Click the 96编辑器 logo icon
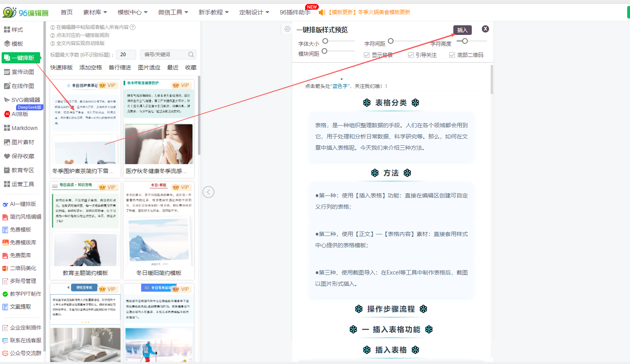The height and width of the screenshot is (364, 630). [x=9, y=12]
